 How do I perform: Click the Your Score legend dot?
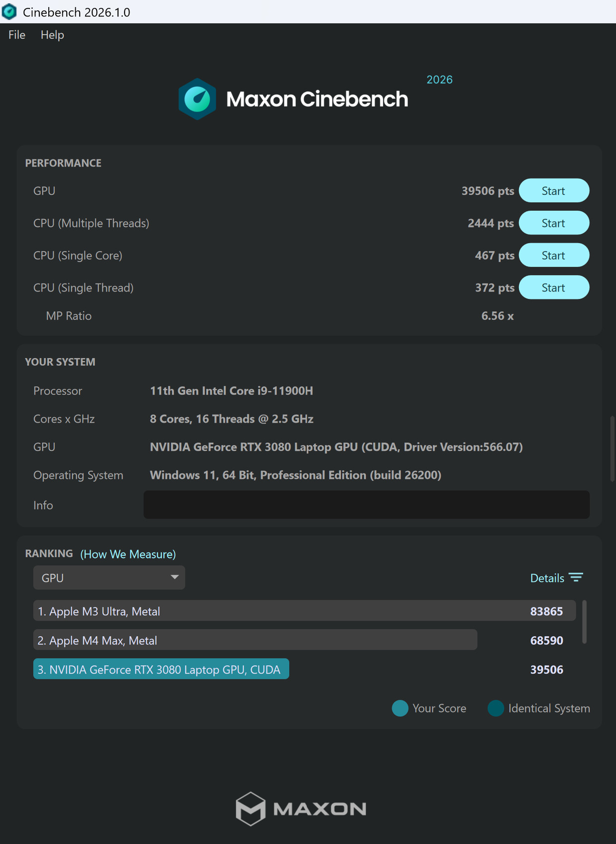coord(400,708)
